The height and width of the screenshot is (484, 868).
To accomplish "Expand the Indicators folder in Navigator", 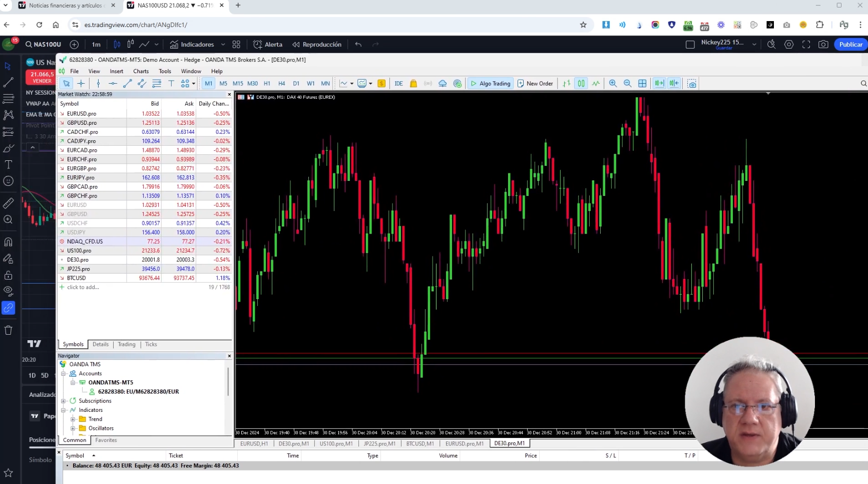I will pos(64,410).
